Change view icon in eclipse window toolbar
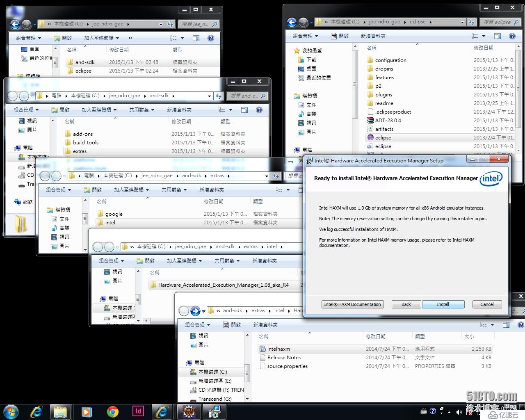This screenshot has width=525, height=420. 475,36
